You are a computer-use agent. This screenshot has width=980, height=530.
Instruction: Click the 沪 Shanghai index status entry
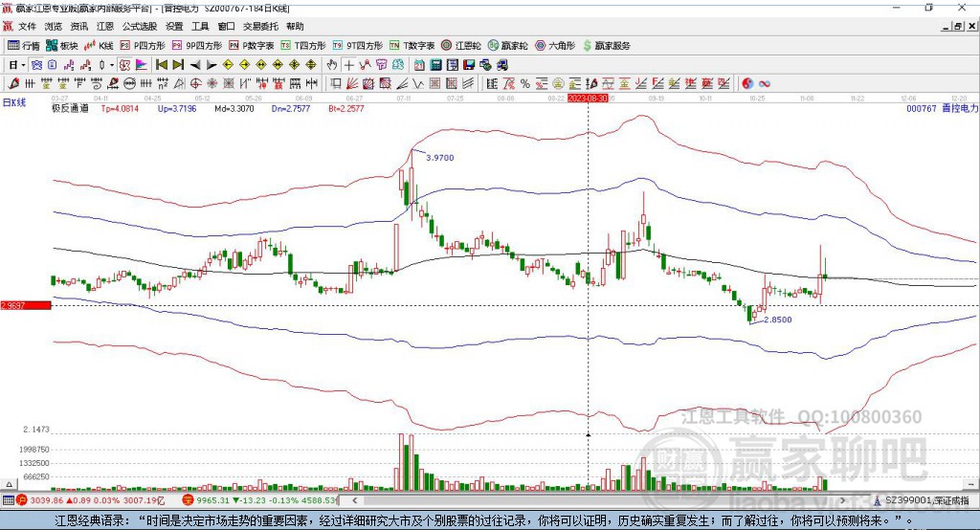click(90, 500)
